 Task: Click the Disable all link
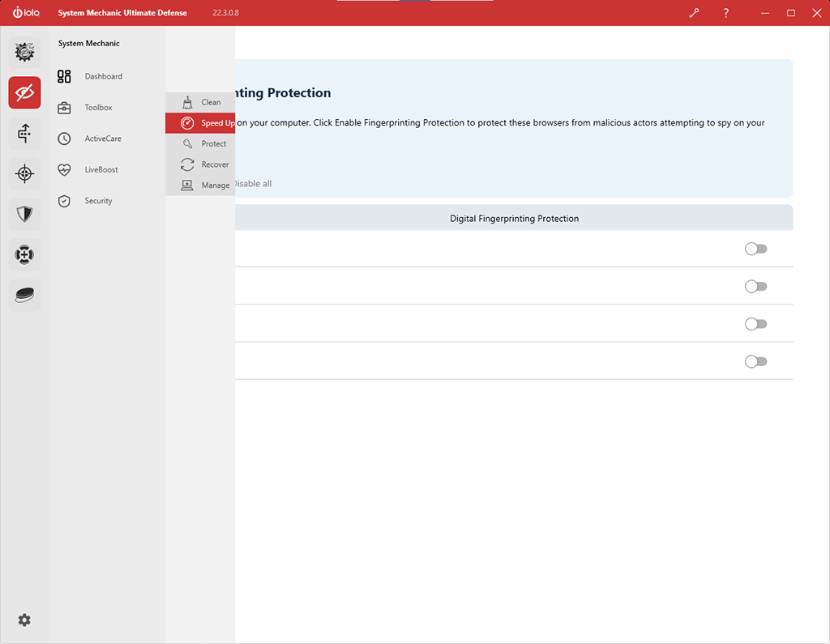coord(253,184)
